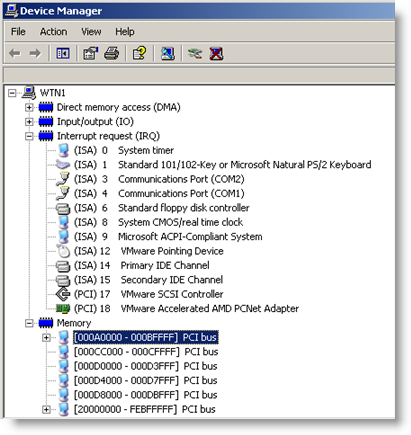Click the Forward arrow toolbar icon
The image size is (411, 435).
point(35,53)
